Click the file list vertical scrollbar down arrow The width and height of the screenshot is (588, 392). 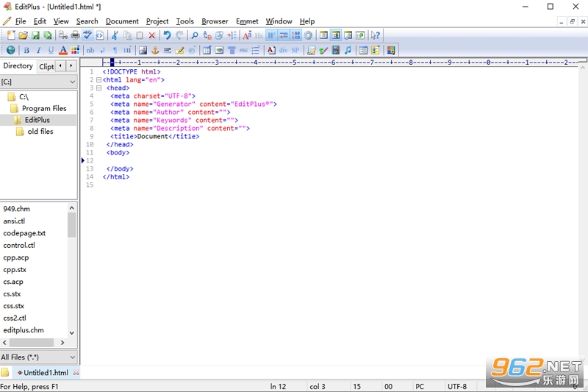71,332
